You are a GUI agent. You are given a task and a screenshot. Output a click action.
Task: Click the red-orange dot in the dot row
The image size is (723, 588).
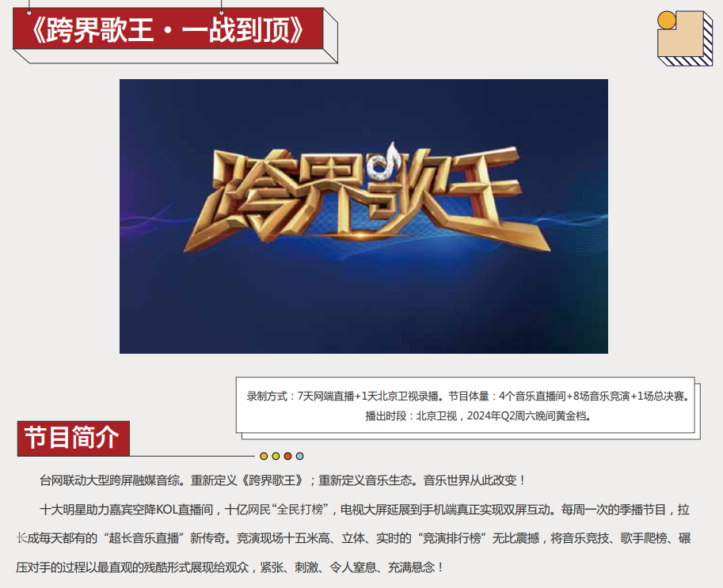[x=287, y=456]
